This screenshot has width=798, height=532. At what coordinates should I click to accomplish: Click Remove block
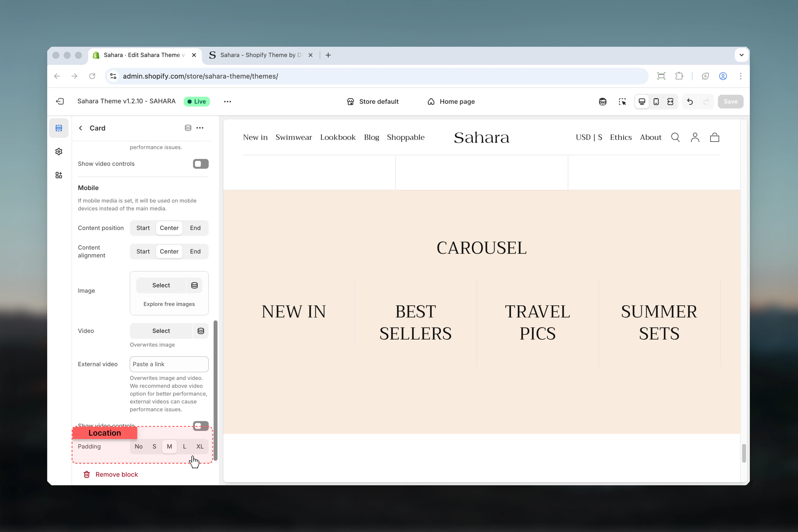(111, 474)
